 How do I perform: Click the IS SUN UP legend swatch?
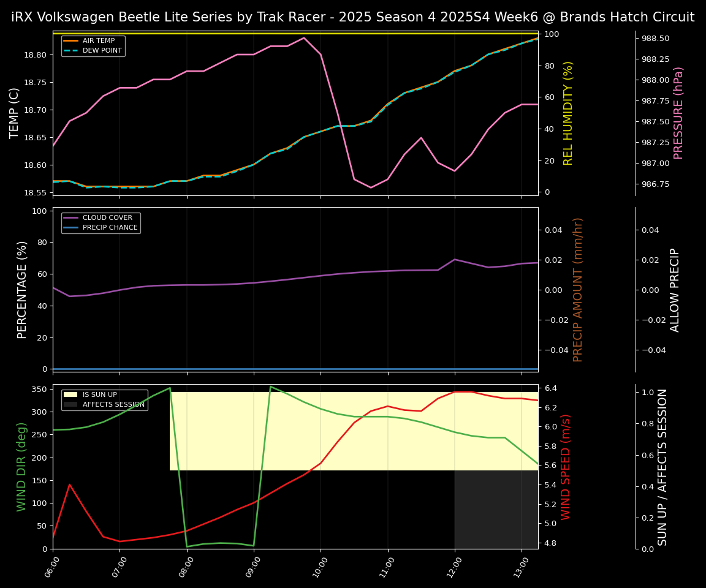[x=70, y=395]
